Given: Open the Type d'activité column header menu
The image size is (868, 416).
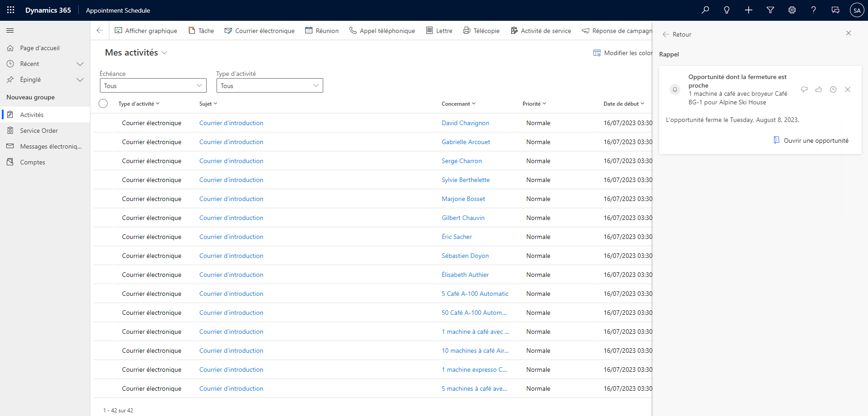Looking at the screenshot, I should click(x=139, y=104).
